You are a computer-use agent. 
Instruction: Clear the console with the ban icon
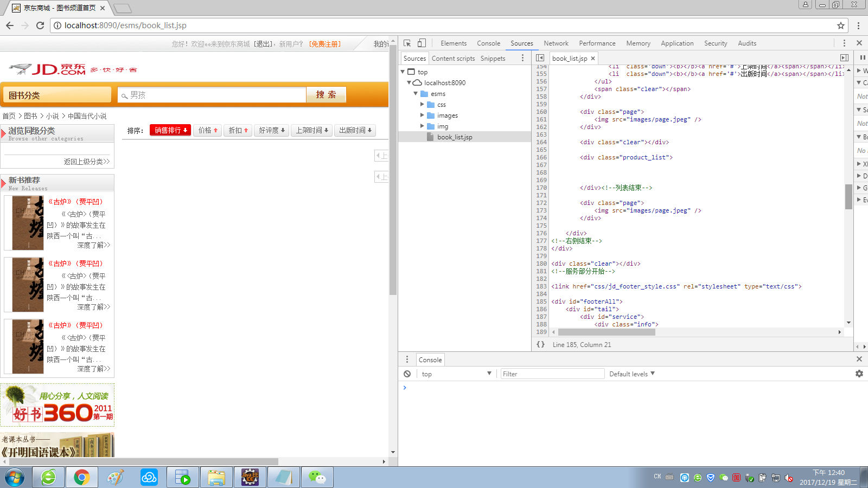(x=407, y=374)
